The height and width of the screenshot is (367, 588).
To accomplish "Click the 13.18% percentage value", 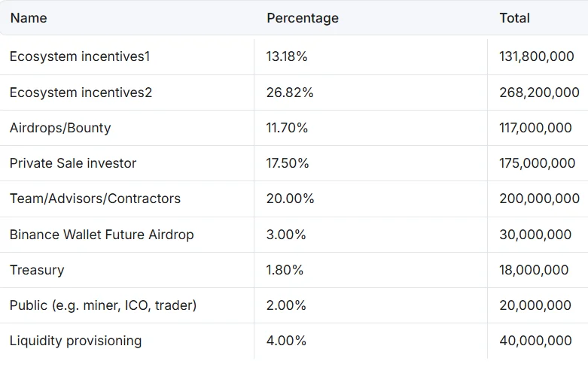I will tap(287, 56).
